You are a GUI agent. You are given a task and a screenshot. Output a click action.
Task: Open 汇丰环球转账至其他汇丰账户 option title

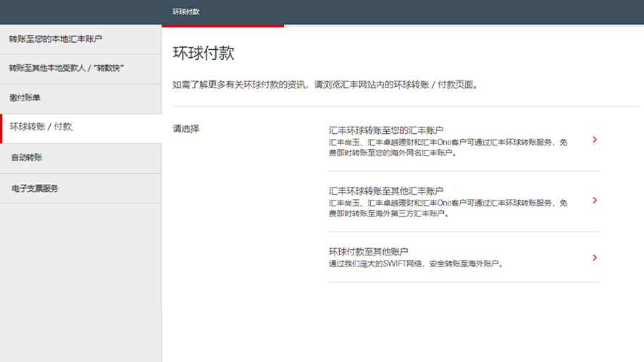tap(385, 191)
